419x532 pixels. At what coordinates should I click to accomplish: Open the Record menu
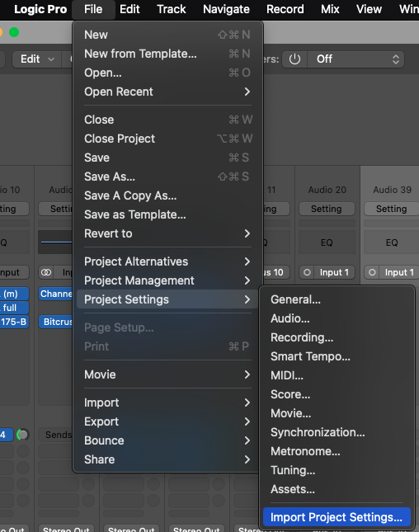[x=285, y=9]
